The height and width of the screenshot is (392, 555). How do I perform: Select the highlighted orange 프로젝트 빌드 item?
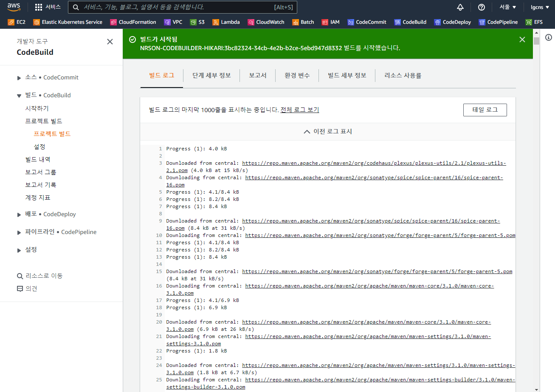coord(52,134)
